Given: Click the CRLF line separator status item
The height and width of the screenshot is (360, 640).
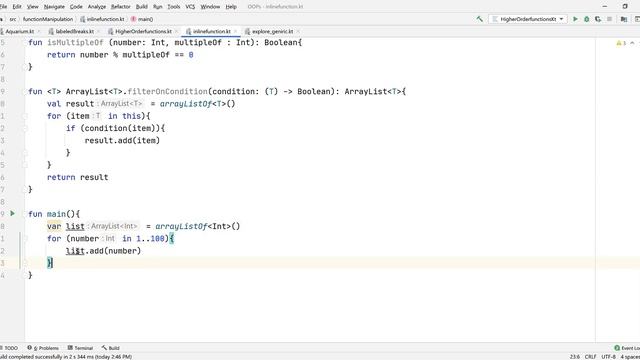Looking at the screenshot, I should pyautogui.click(x=590, y=357).
